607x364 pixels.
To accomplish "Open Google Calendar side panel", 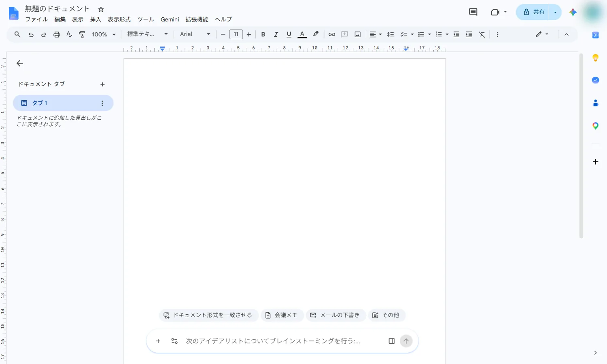I will (x=595, y=35).
